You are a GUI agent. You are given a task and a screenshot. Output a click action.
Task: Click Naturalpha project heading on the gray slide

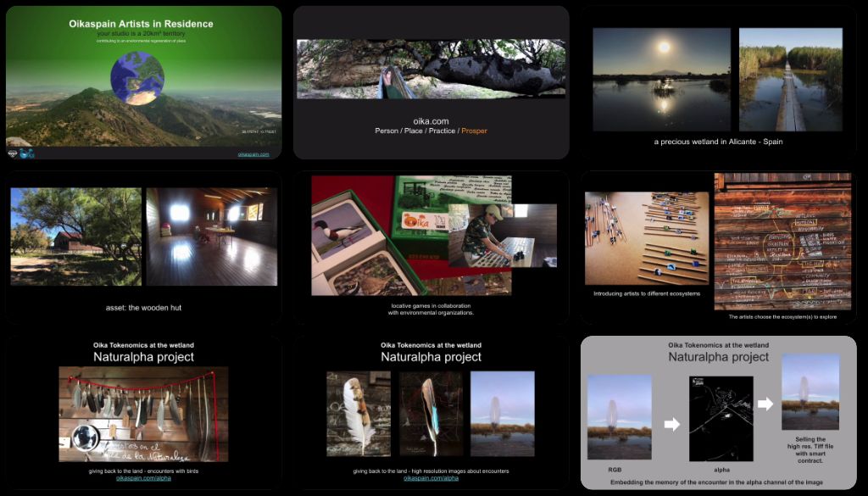tap(718, 357)
